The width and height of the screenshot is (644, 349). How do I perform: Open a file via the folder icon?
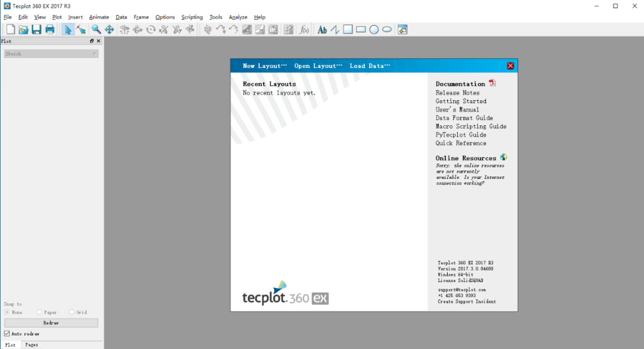pos(23,29)
